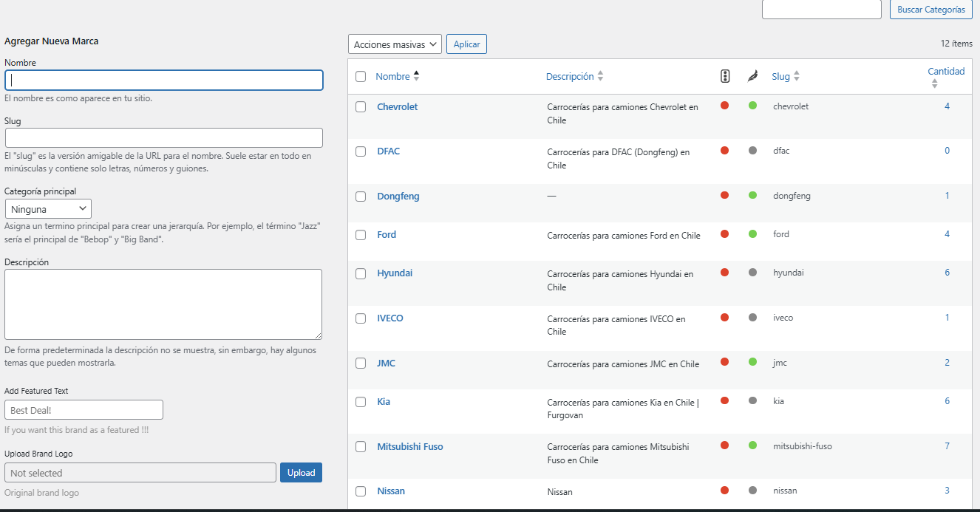Open the Kia brand link

pos(384,402)
